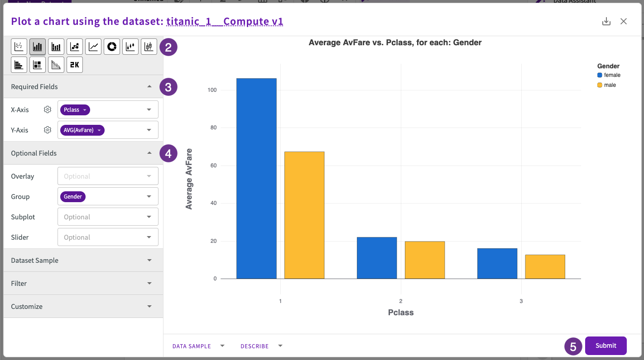
Task: Click the Gender chip in Group
Action: [73, 197]
